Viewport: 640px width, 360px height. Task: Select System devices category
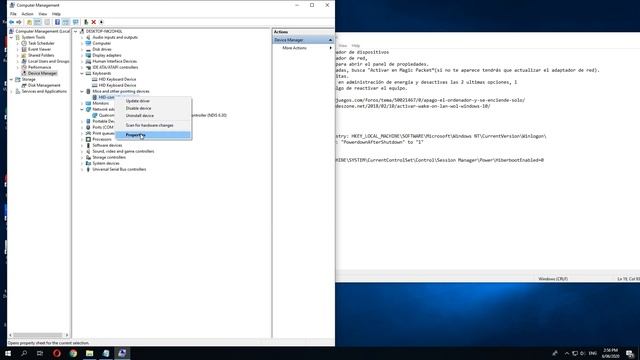click(106, 163)
